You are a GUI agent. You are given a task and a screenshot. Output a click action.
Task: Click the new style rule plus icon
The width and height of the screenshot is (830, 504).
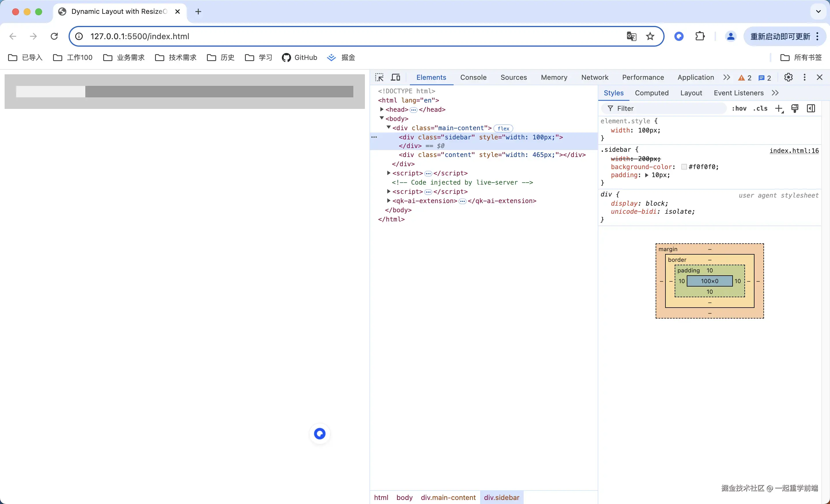point(779,108)
